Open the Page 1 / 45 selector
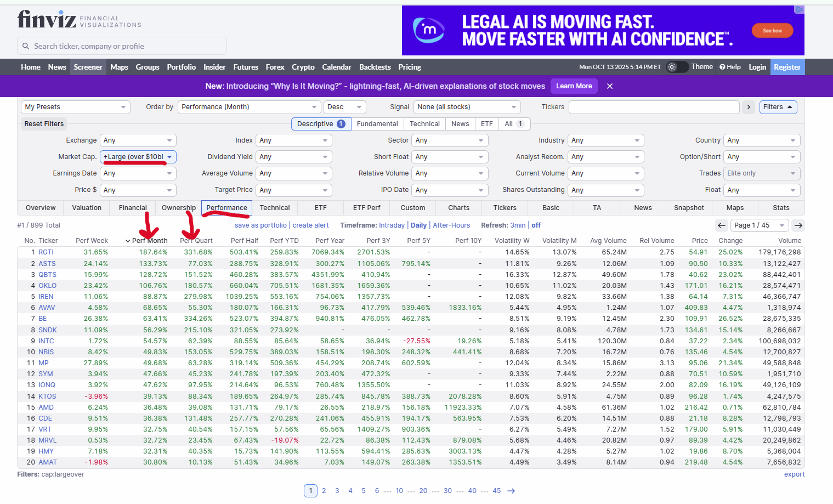Viewport: 833px width, 504px height. click(x=759, y=225)
